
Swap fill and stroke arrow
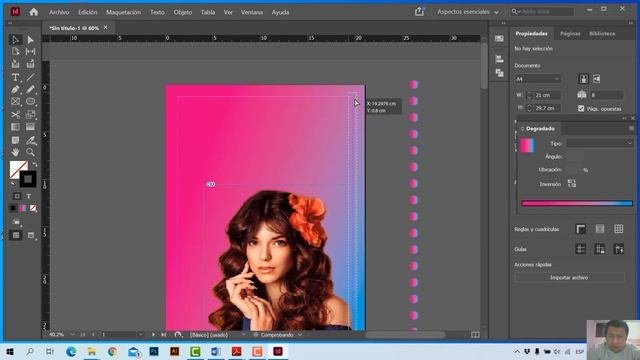[x=35, y=164]
